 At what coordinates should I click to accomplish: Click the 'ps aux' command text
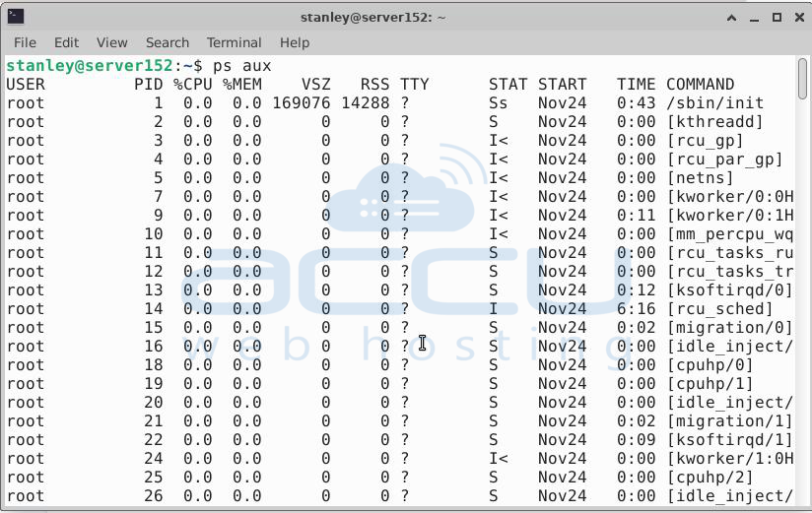pos(241,66)
